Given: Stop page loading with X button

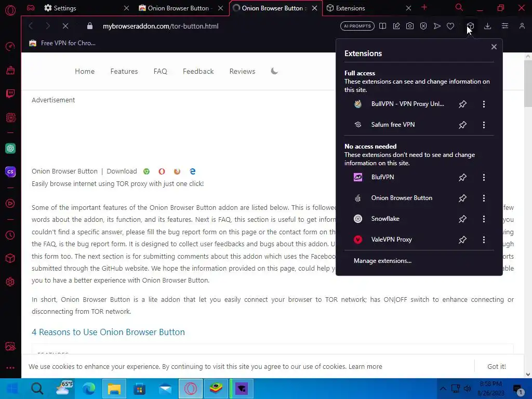Looking at the screenshot, I should pyautogui.click(x=65, y=26).
